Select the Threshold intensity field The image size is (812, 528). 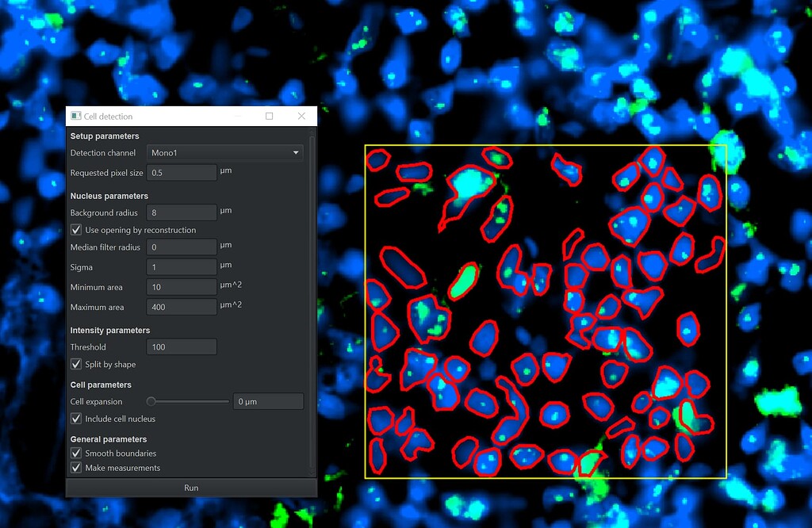pyautogui.click(x=181, y=346)
